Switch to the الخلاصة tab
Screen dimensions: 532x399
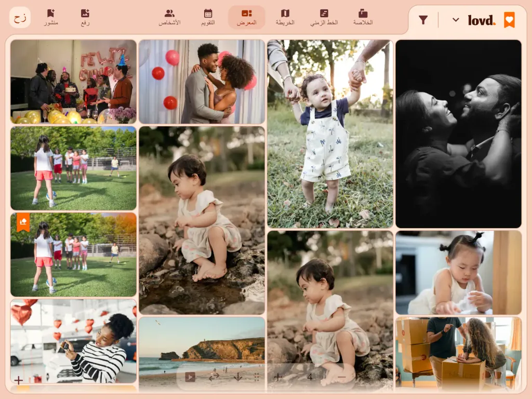[363, 17]
